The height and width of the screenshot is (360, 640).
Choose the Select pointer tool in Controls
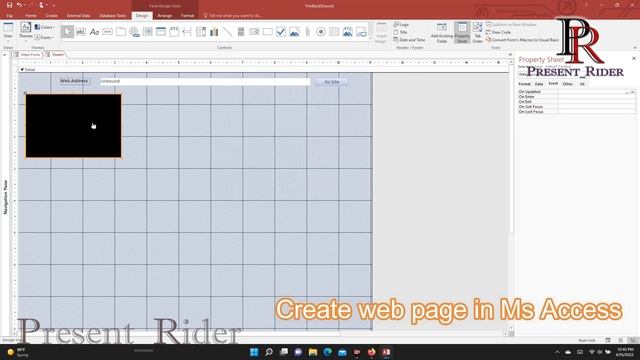coord(67,32)
